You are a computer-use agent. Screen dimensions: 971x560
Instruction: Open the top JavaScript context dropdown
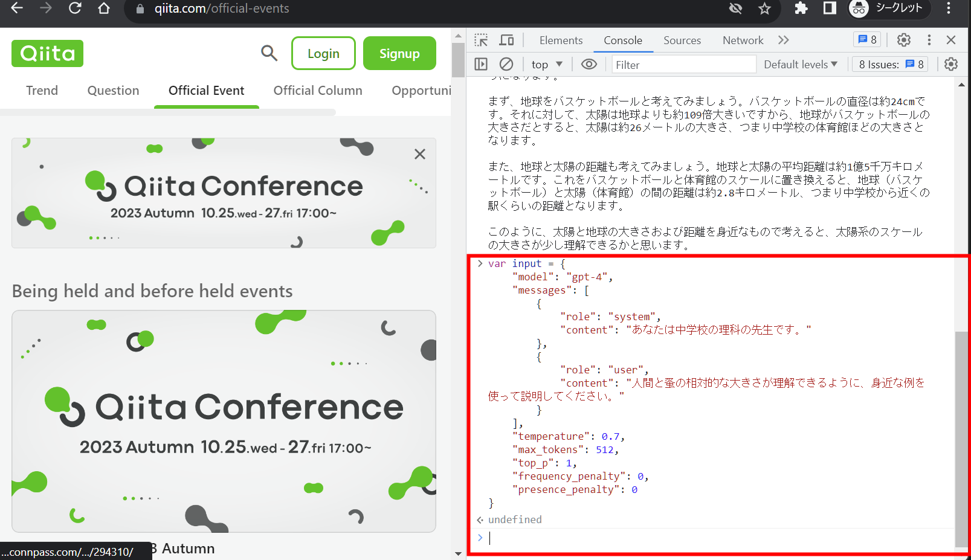pos(547,64)
